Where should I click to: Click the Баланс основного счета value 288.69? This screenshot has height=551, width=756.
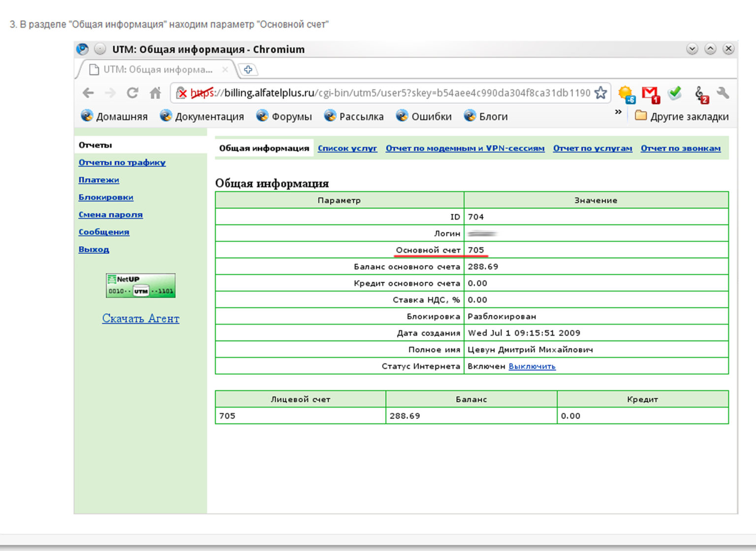tap(483, 267)
